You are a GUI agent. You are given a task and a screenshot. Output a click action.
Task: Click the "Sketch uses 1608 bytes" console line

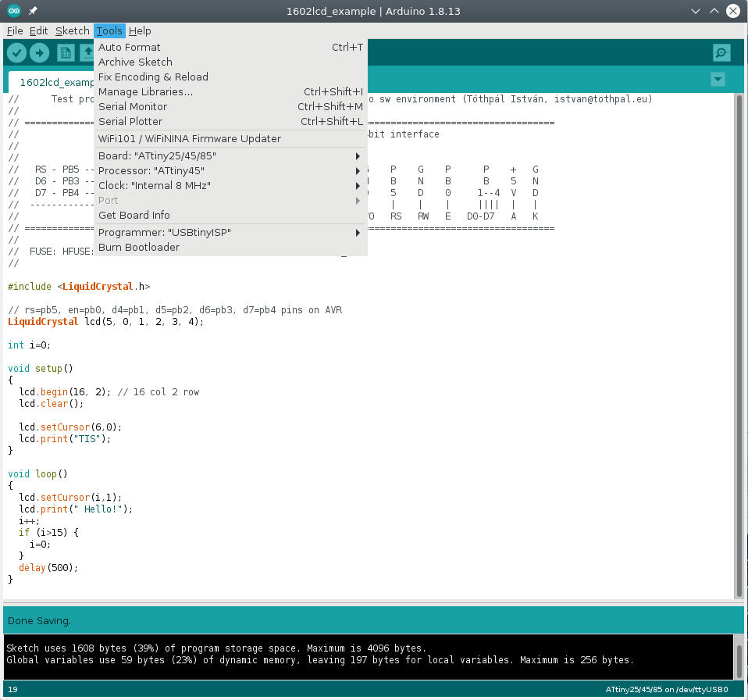(216, 648)
